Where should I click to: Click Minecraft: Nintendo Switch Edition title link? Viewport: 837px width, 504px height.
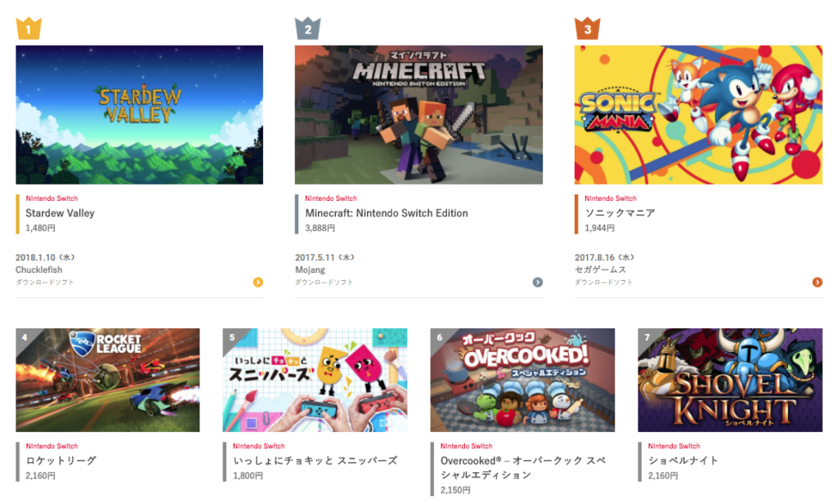click(387, 213)
